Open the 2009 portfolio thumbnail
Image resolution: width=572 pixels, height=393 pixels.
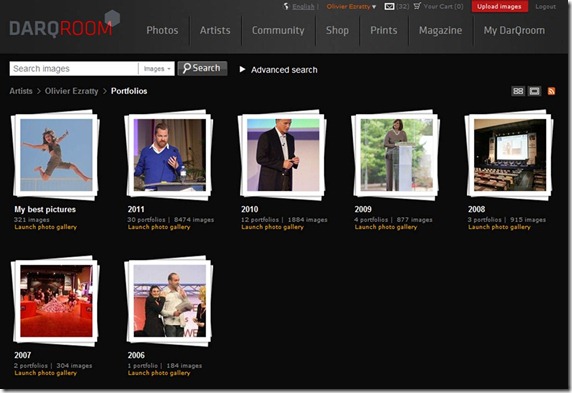pyautogui.click(x=396, y=155)
